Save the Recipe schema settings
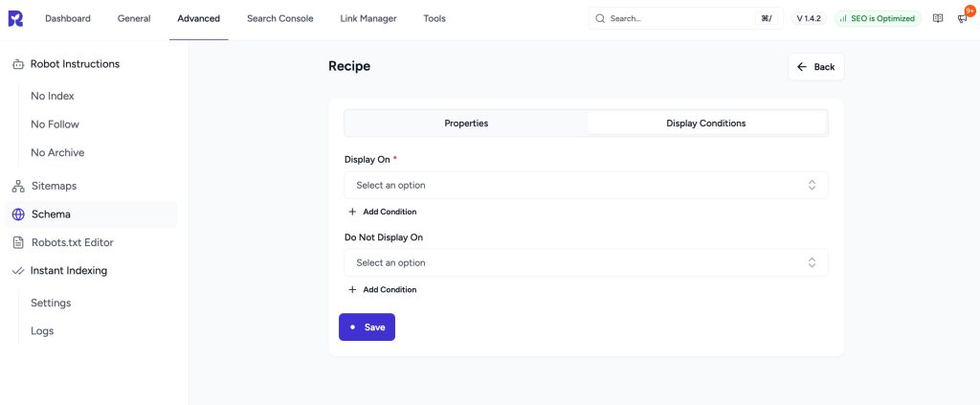The width and height of the screenshot is (980, 405). (x=367, y=326)
